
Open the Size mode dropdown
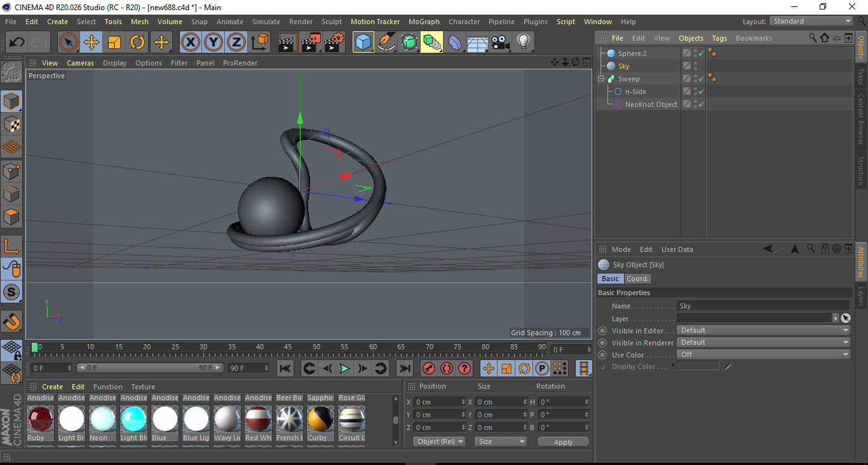point(501,441)
